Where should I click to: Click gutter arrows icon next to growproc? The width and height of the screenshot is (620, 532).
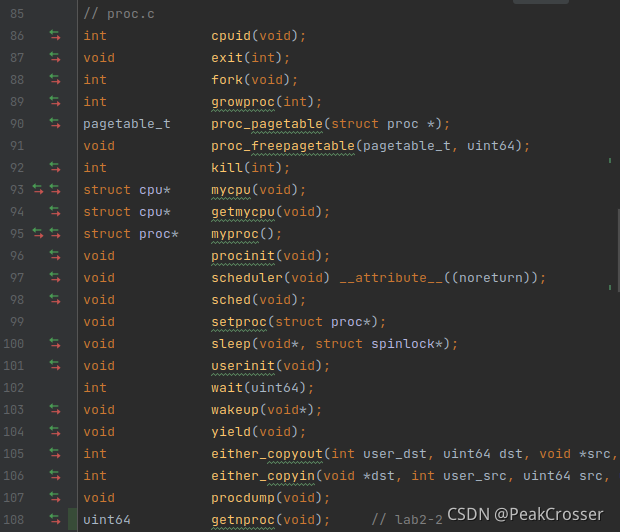(55, 102)
